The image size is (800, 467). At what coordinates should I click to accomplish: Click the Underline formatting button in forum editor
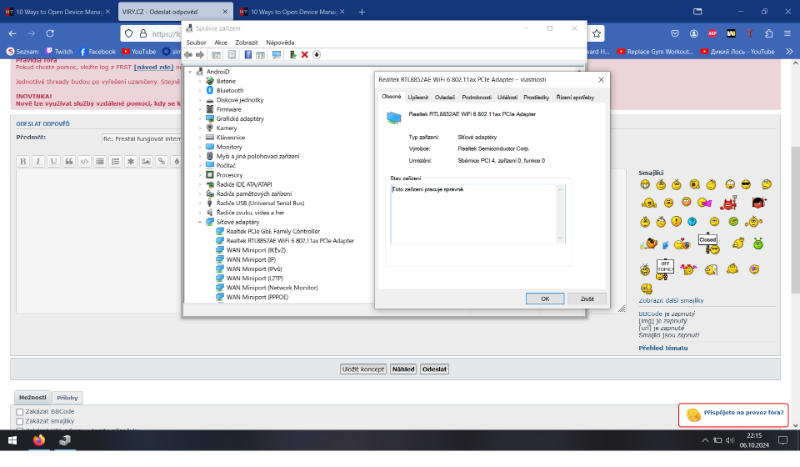tap(53, 161)
